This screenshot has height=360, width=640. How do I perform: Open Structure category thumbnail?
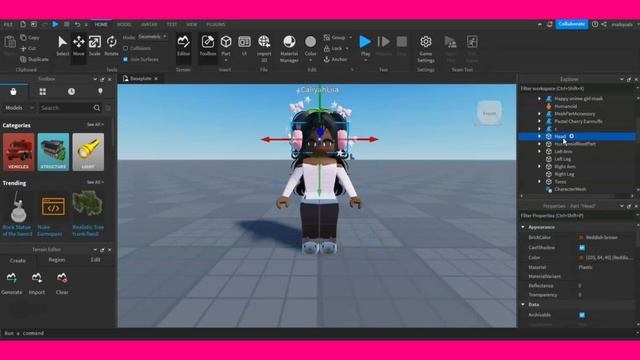(53, 152)
